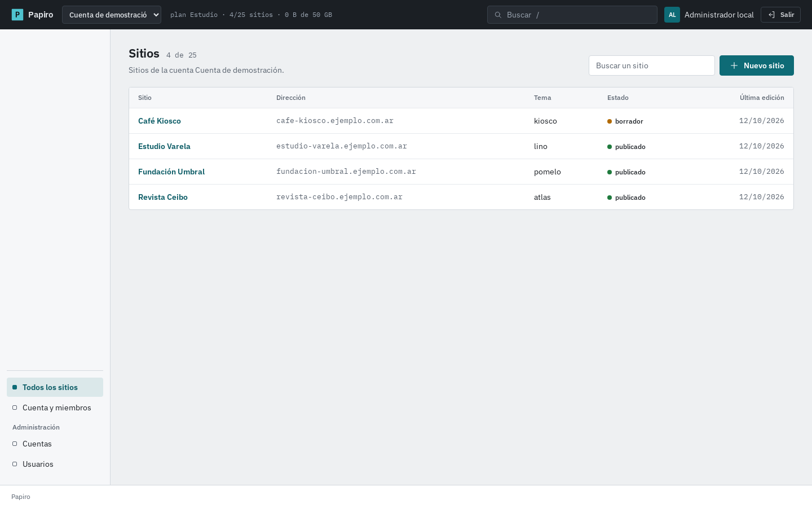Viewport: 812px width, 508px height.
Task: Open the Estudio Varela site
Action: pyautogui.click(x=164, y=146)
